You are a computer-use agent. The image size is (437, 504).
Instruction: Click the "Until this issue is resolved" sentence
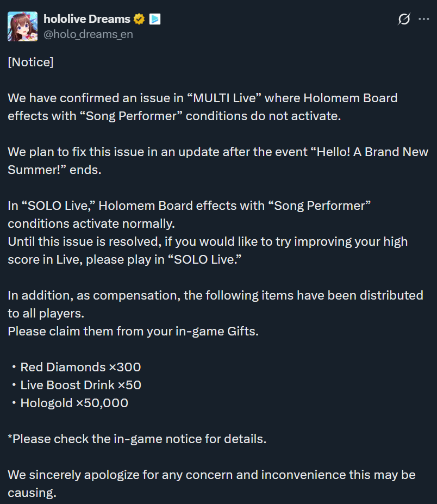[x=208, y=251]
